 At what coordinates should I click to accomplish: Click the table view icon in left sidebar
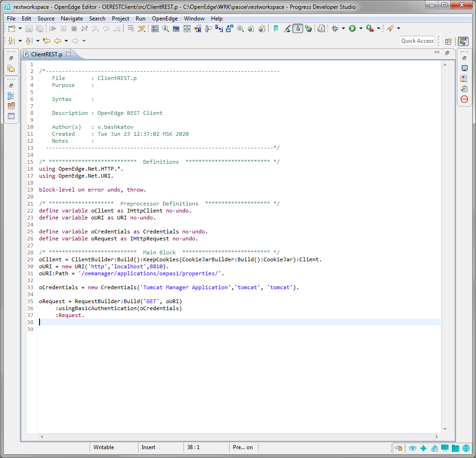[11, 116]
